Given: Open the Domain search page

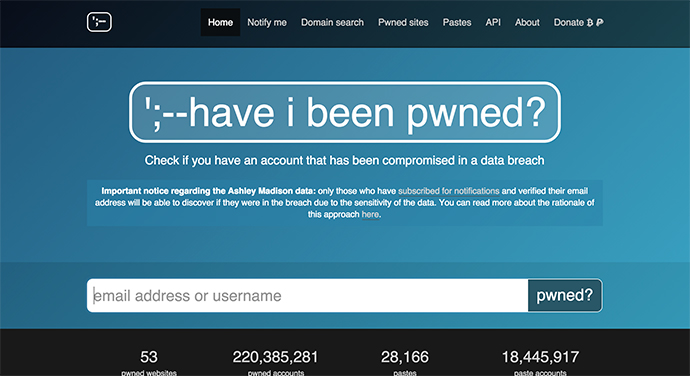Looking at the screenshot, I should tap(332, 22).
